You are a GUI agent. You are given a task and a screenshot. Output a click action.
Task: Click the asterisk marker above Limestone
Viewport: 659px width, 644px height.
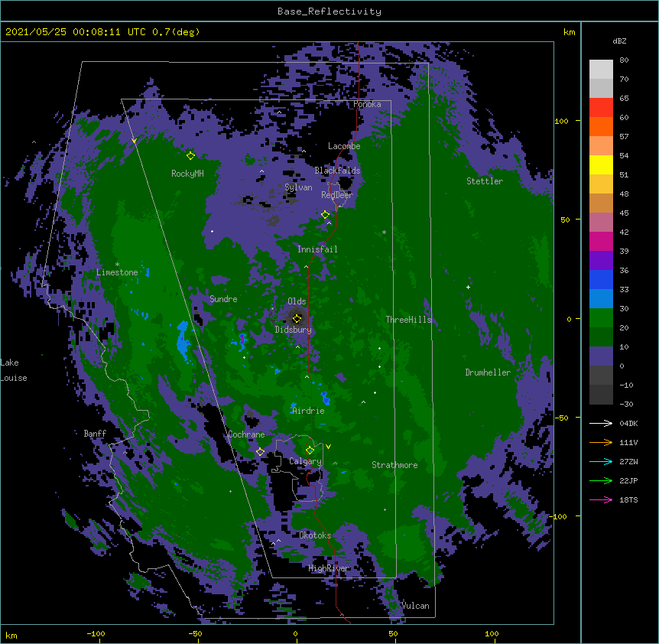(117, 265)
